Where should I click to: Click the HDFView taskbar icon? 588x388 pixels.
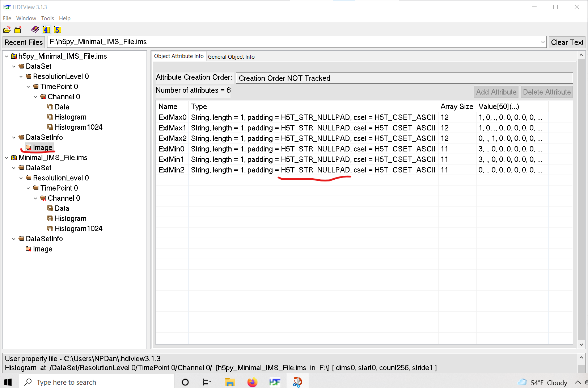(x=275, y=382)
